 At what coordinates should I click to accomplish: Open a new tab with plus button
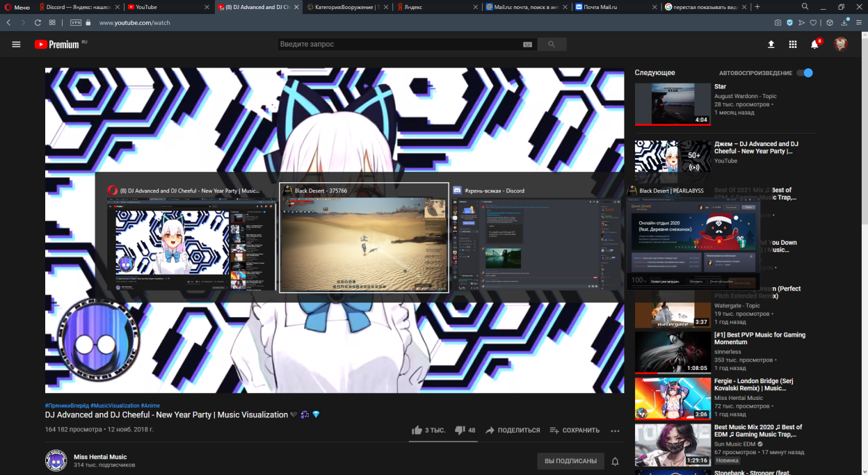[757, 7]
